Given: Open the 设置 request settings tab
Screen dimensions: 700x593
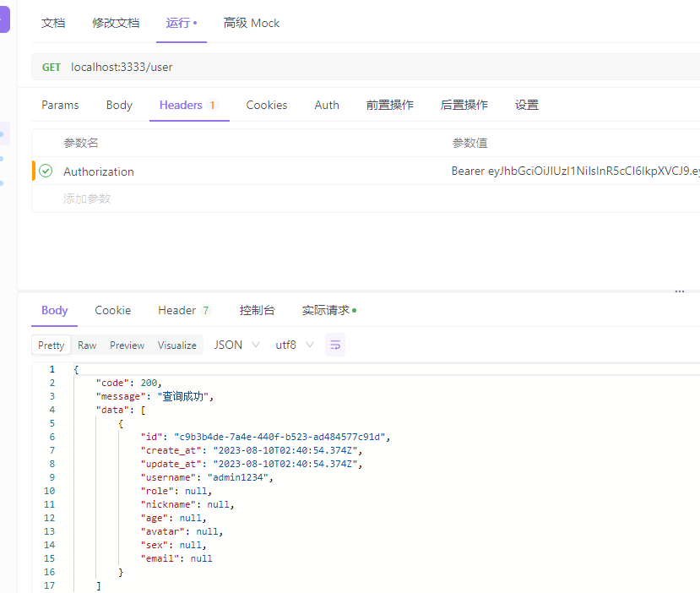Looking at the screenshot, I should point(526,105).
